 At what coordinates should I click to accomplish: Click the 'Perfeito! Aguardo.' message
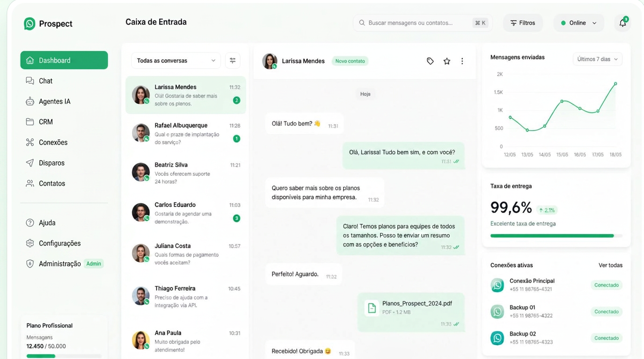[x=303, y=274]
